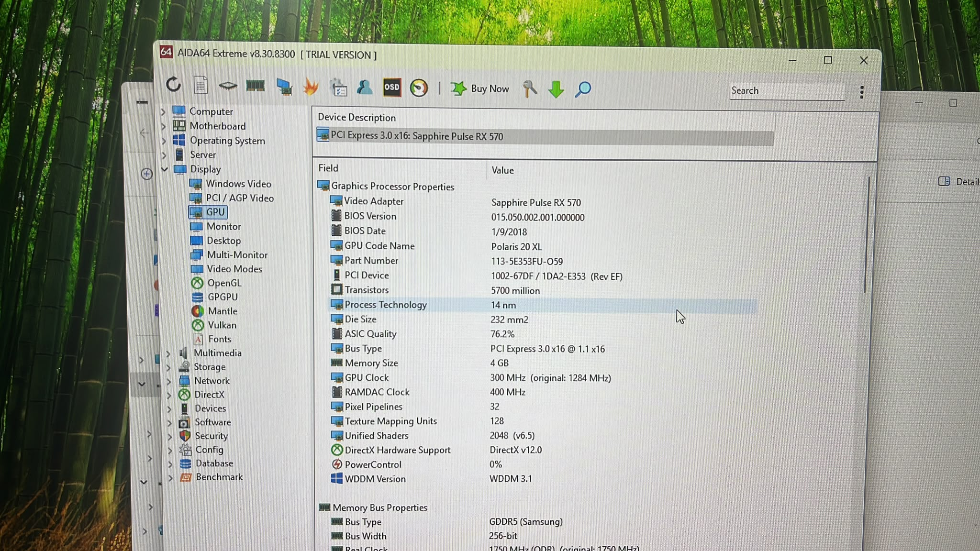Select the WDDM Version row

(543, 479)
